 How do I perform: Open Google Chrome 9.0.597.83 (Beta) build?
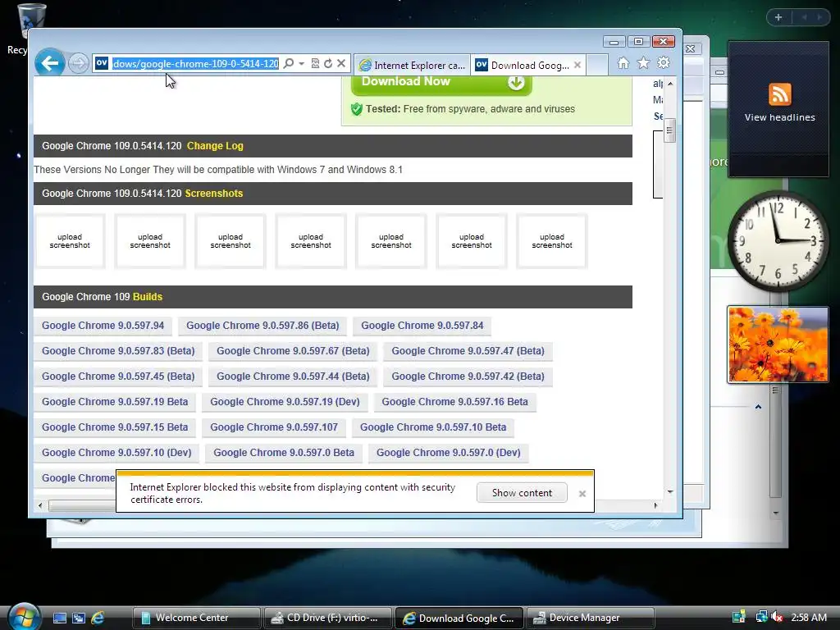tap(118, 351)
